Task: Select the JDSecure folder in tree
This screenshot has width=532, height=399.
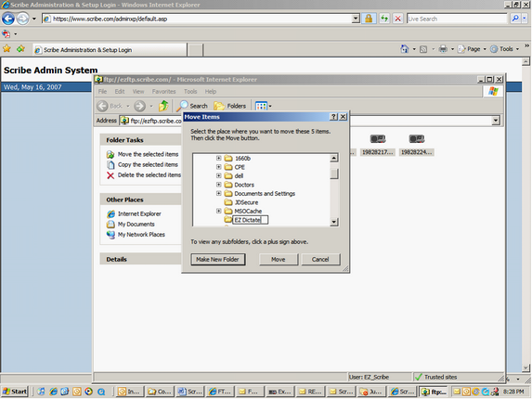Action: (x=241, y=202)
